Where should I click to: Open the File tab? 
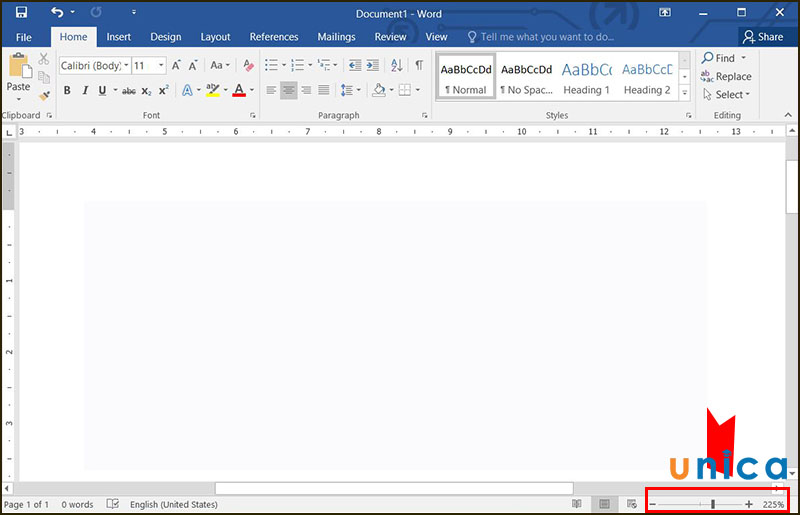[24, 37]
